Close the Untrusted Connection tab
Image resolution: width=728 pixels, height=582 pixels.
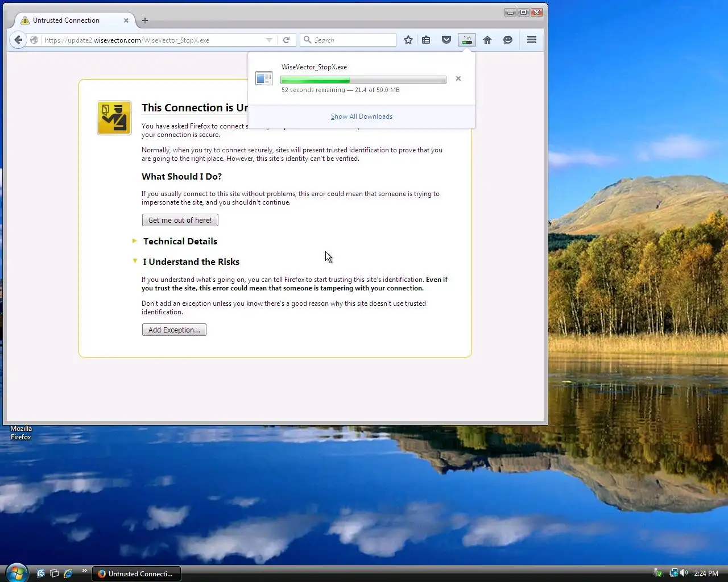[x=126, y=20]
